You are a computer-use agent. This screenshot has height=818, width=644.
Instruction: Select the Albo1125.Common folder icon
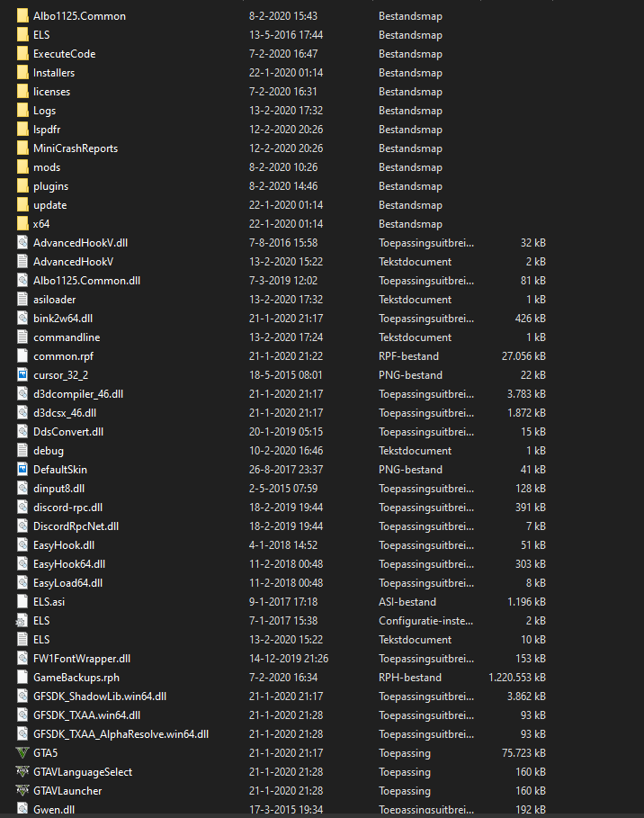[22, 15]
